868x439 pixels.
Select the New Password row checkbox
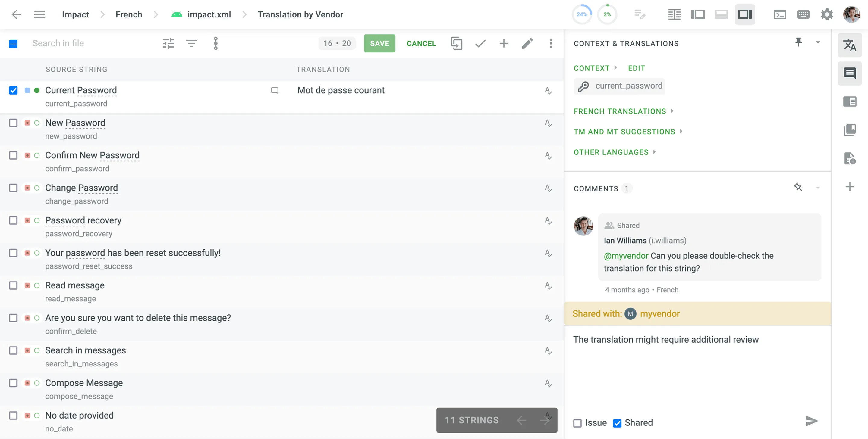[13, 123]
